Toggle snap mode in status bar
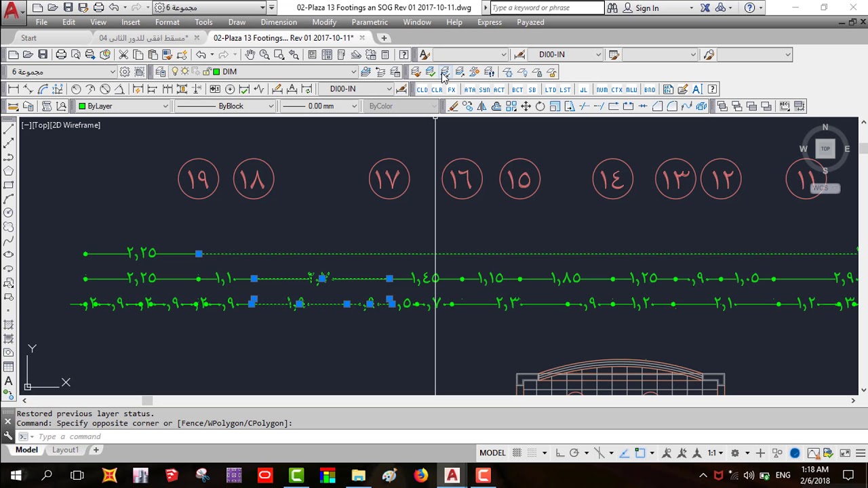 coord(531,453)
